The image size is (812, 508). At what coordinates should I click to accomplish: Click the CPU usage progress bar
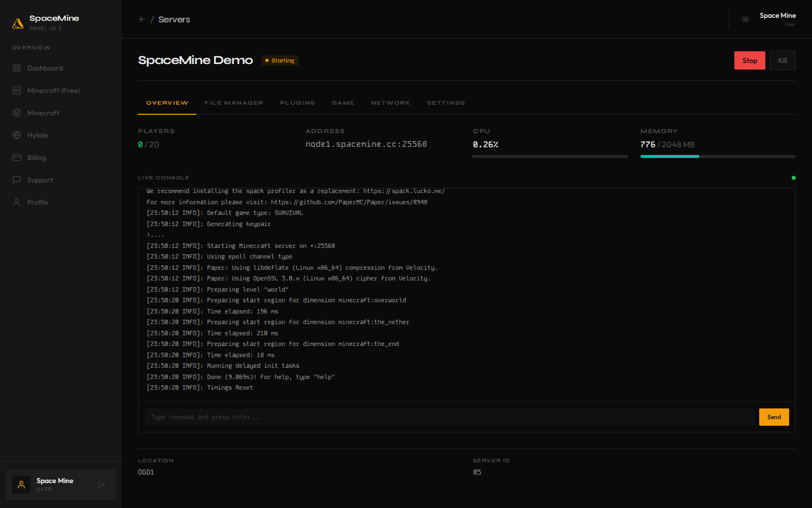tap(551, 156)
